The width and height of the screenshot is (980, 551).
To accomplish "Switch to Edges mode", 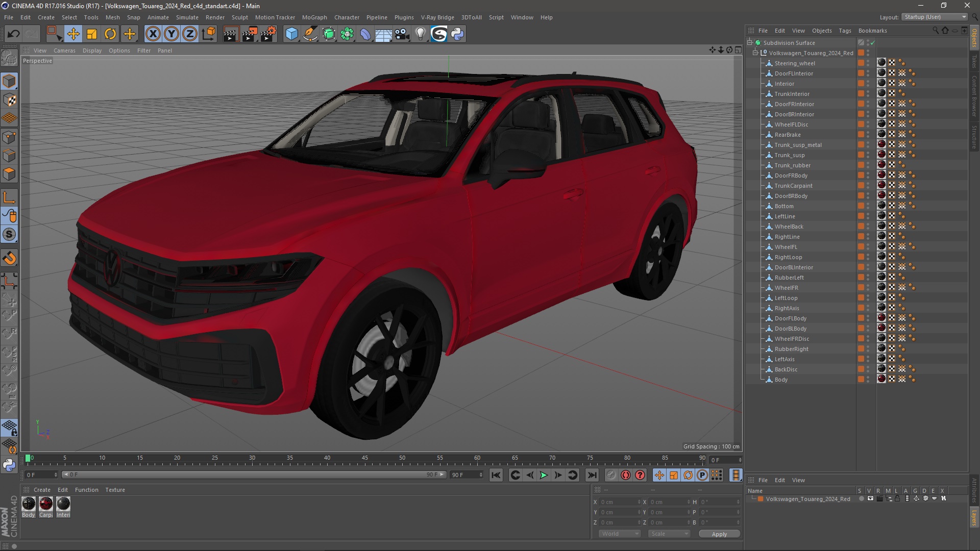I will [x=9, y=156].
